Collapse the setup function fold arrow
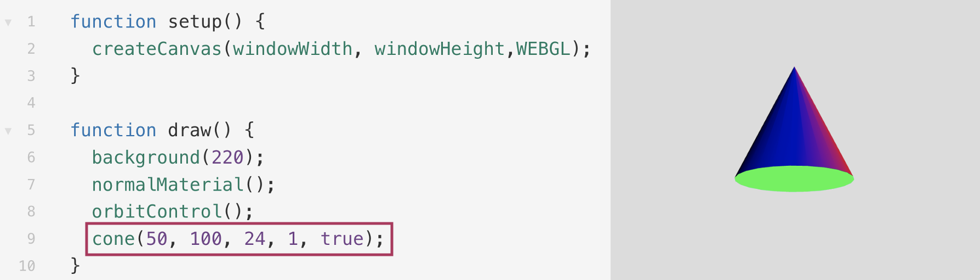This screenshot has width=980, height=280. pyautogui.click(x=8, y=23)
